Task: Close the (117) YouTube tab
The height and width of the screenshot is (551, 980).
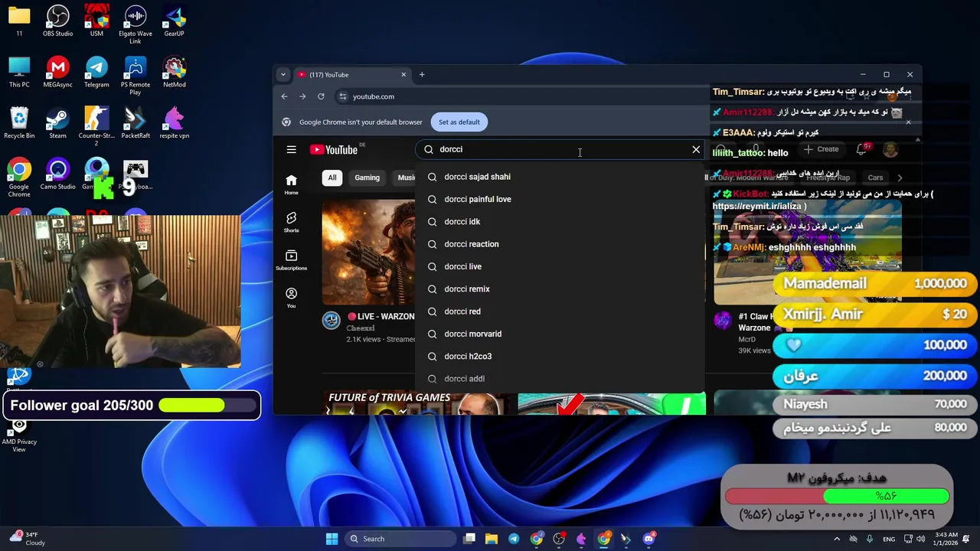Action: click(x=403, y=74)
